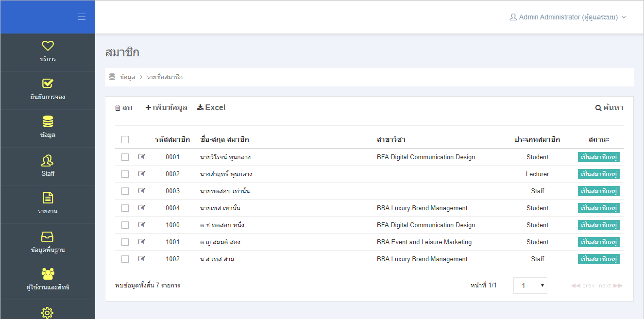
Task: Open the ค้นหา search button
Action: [x=610, y=108]
